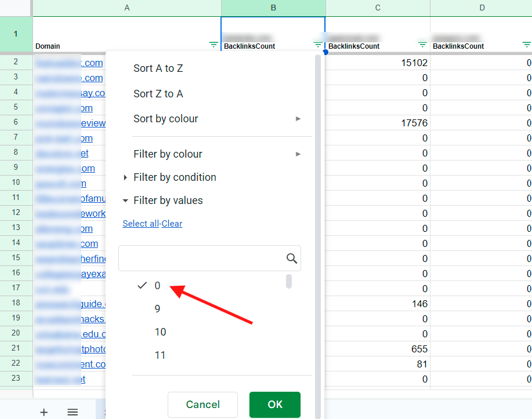Screen dimensions: 532x419
Task: Uncheck the value 0 in filter list
Action: [157, 286]
